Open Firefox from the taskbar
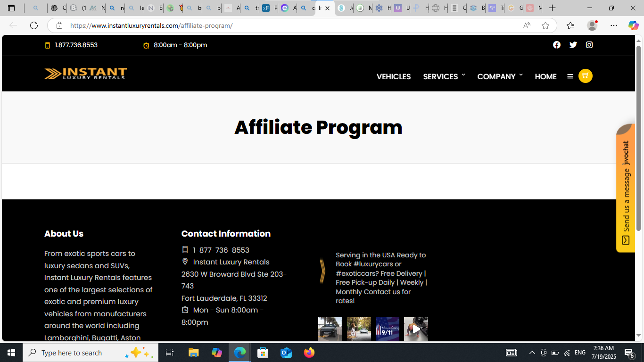 (x=309, y=353)
